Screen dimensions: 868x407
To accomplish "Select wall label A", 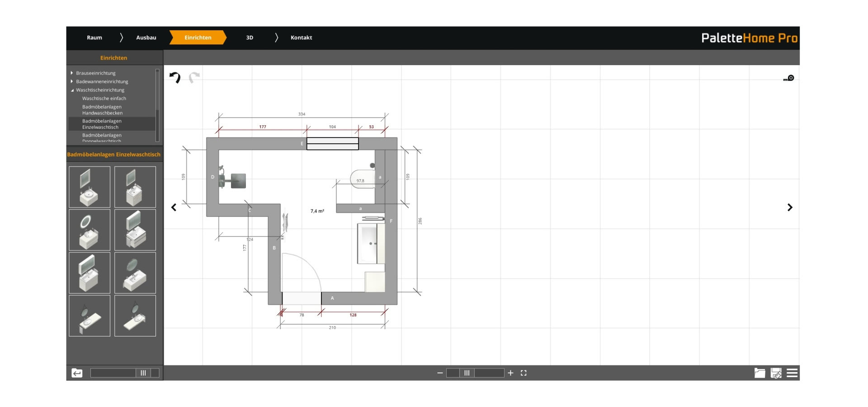I will click(332, 298).
